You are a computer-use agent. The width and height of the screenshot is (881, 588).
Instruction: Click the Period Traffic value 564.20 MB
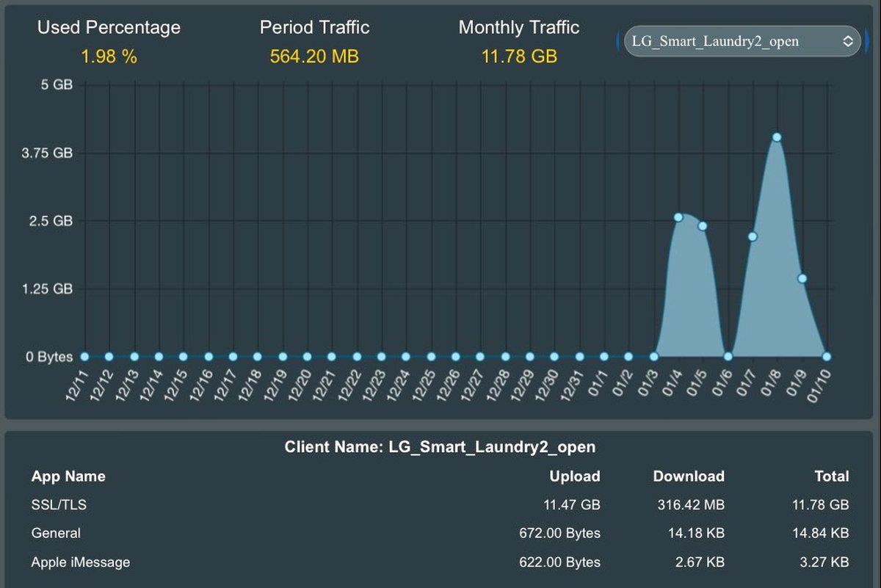click(314, 57)
